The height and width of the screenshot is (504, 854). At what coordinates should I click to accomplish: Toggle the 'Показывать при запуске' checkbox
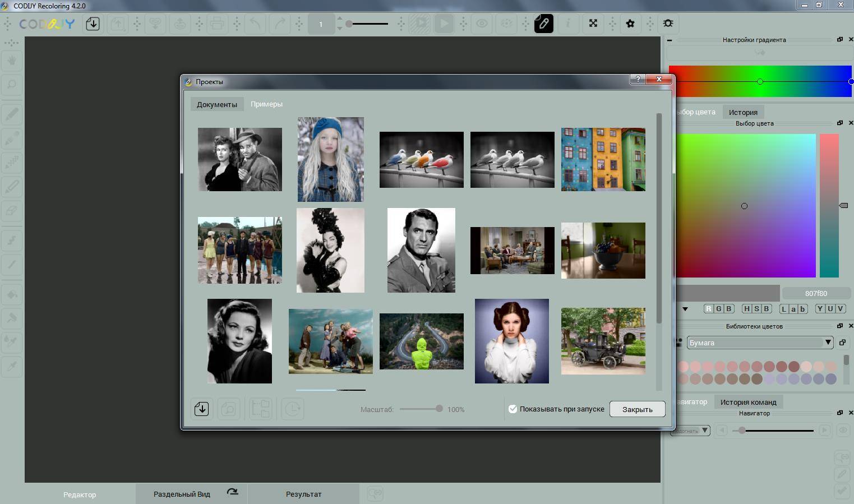click(513, 409)
